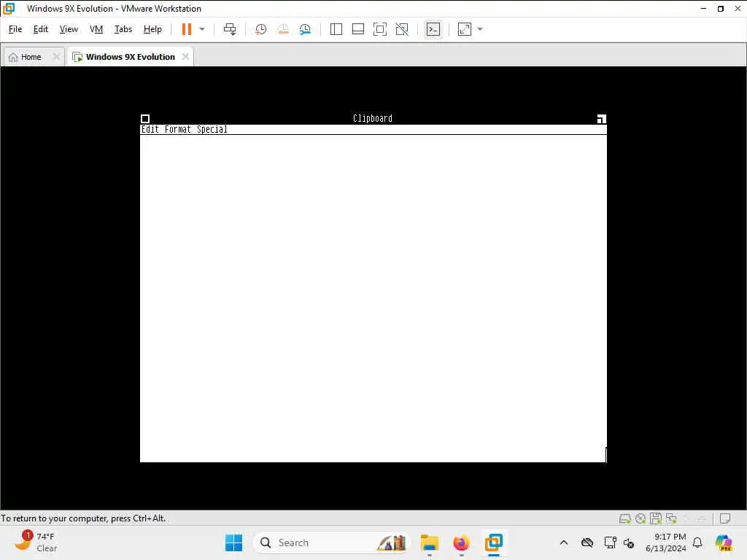Screen dimensions: 747x560
Task: Open the message log icon in status bar
Action: click(725, 518)
